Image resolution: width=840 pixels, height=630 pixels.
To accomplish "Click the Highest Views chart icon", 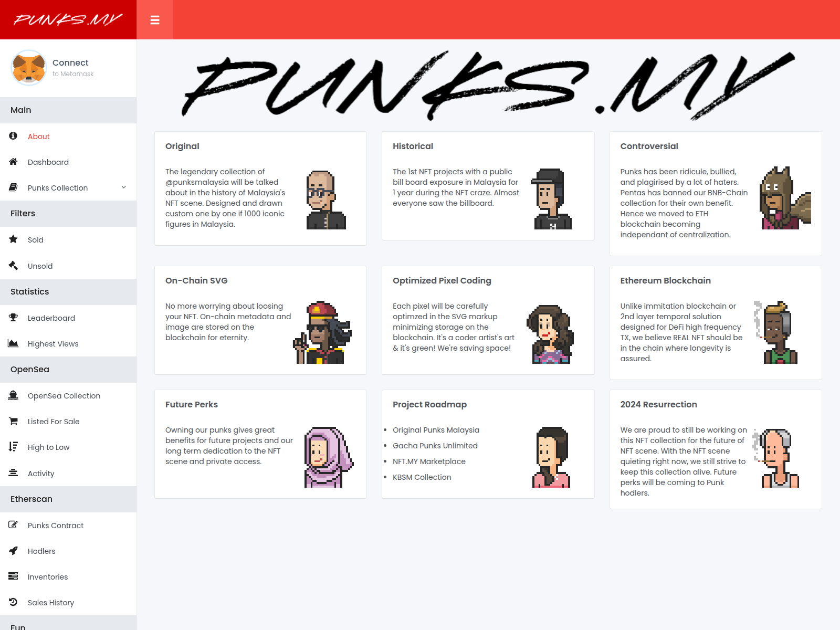I will [13, 343].
